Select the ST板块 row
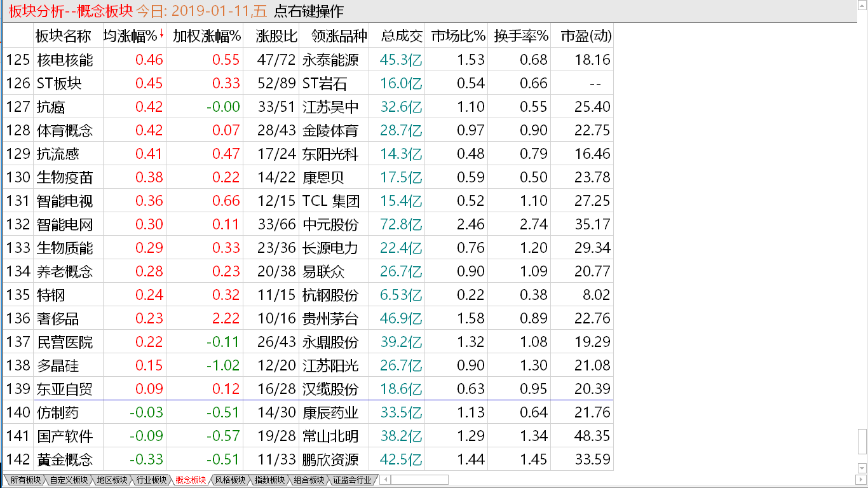This screenshot has width=868, height=488. (308, 83)
